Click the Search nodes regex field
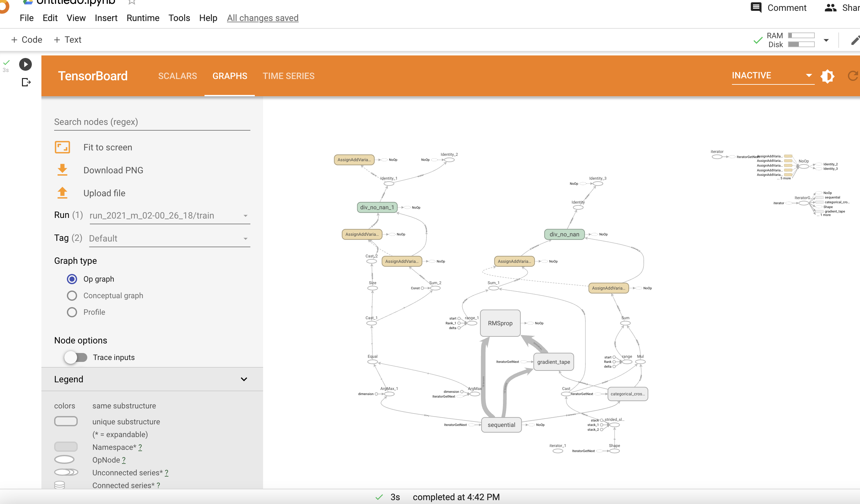 (x=152, y=122)
